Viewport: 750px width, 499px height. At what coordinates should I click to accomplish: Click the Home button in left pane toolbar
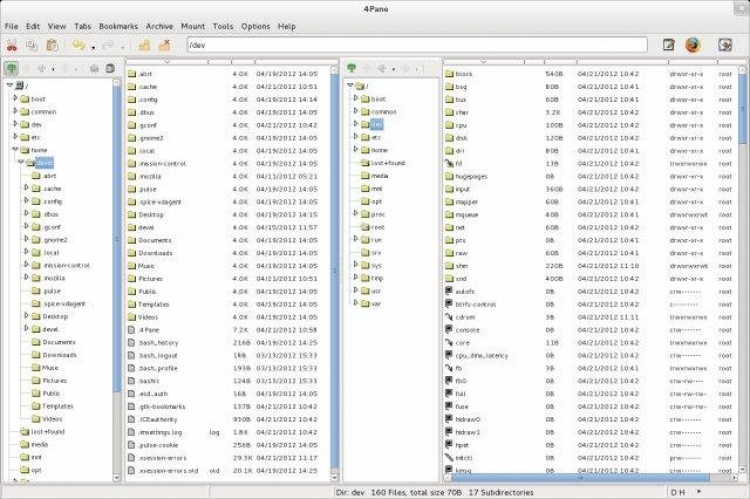pos(94,69)
